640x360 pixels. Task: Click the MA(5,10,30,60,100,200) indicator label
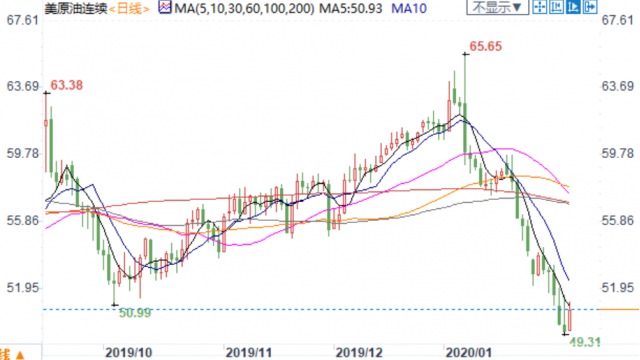[244, 8]
